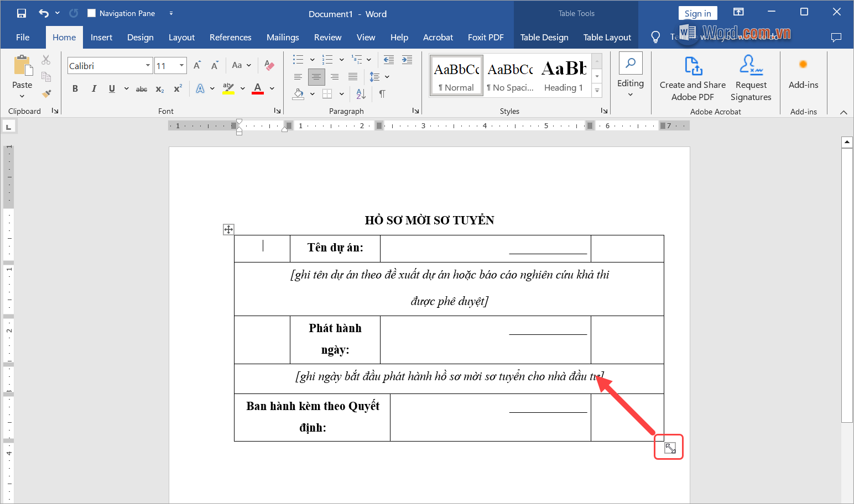Open the font size dropdown
Viewport: 854px width, 504px height.
pos(181,66)
